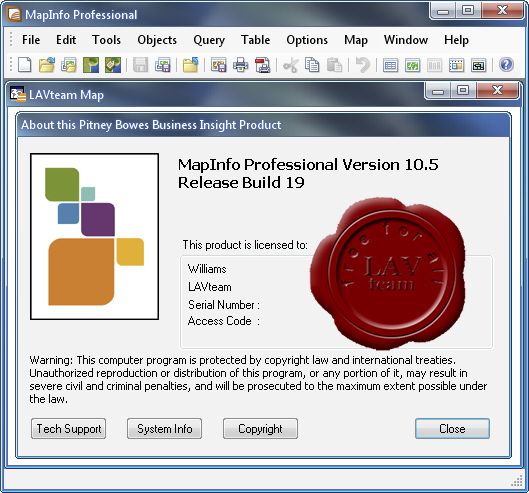
Task: Close the About dialog with Close button
Action: pyautogui.click(x=452, y=429)
